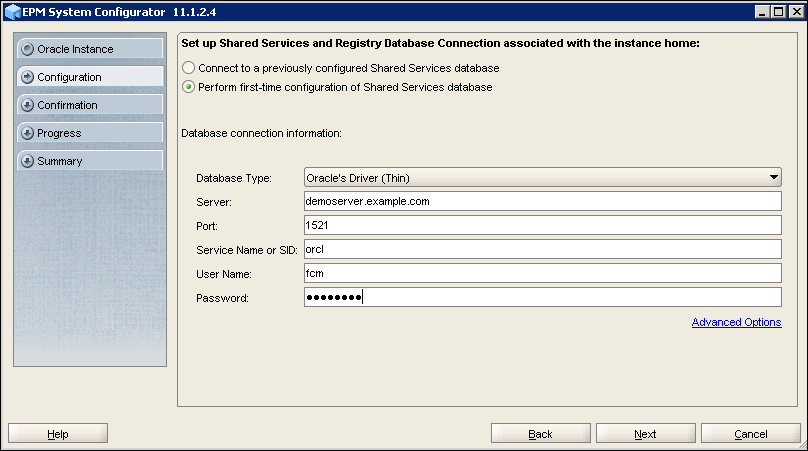Click the Password label
This screenshot has height=451, width=808.
click(222, 298)
